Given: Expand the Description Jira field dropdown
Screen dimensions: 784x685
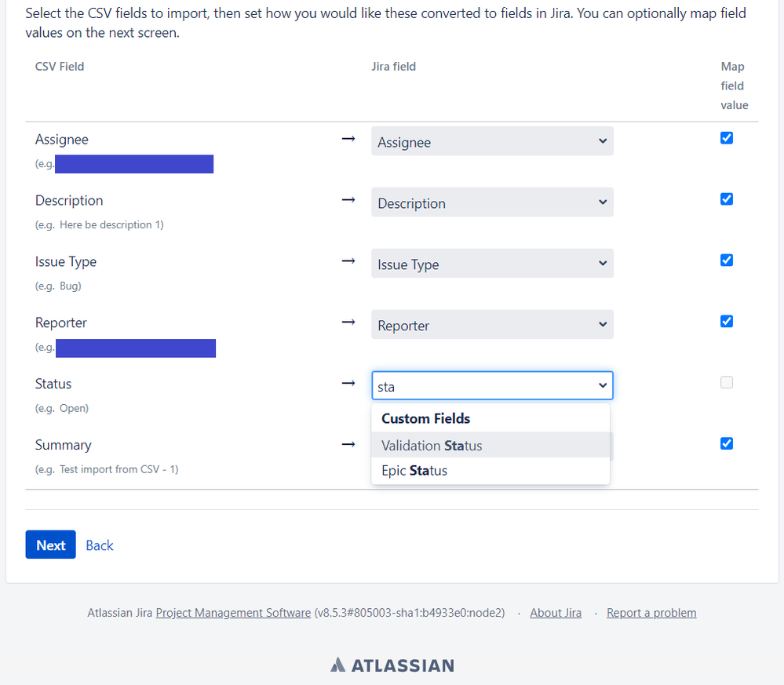Looking at the screenshot, I should [x=492, y=202].
